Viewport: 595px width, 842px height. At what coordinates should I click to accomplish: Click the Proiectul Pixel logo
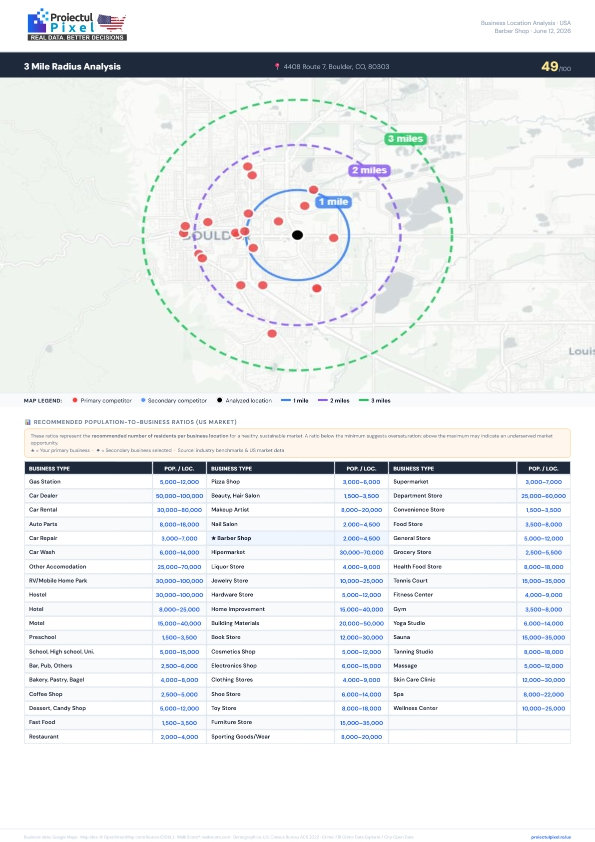coord(77,25)
